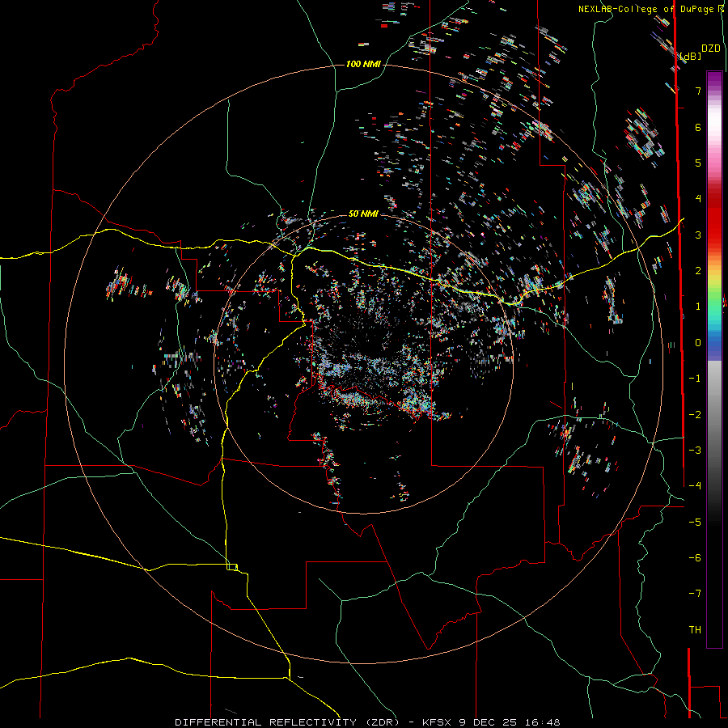Click the -7 dB mark on the color scale
The height and width of the screenshot is (728, 728).
coord(695,594)
